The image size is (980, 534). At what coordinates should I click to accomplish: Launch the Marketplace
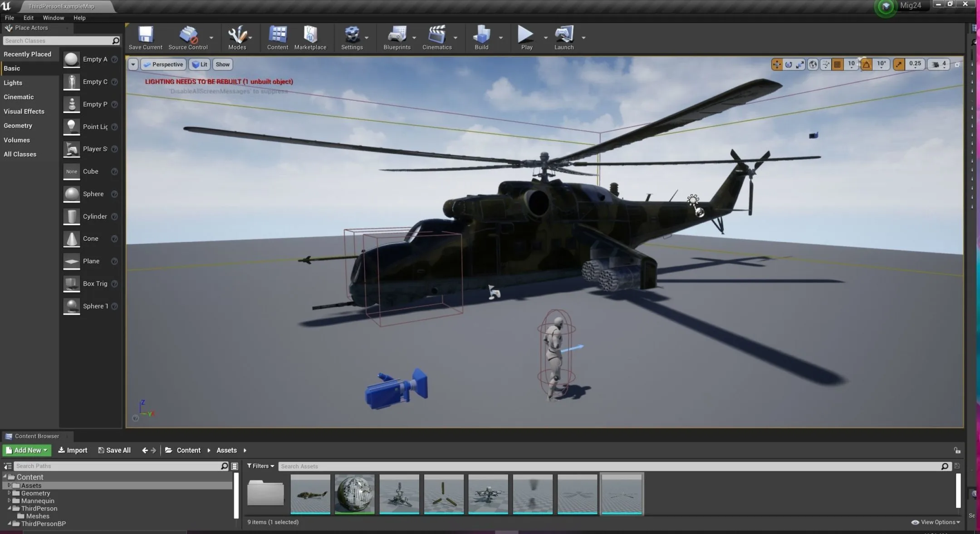point(310,38)
